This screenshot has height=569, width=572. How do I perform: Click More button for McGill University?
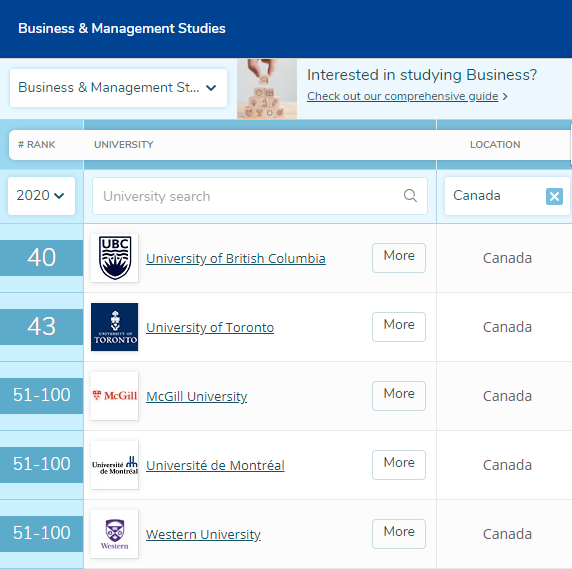(399, 396)
